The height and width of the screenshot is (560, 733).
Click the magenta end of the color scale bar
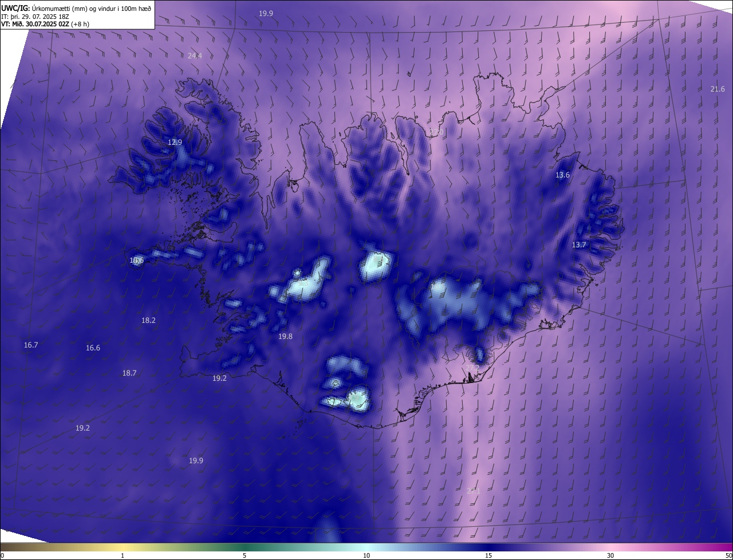click(x=723, y=547)
